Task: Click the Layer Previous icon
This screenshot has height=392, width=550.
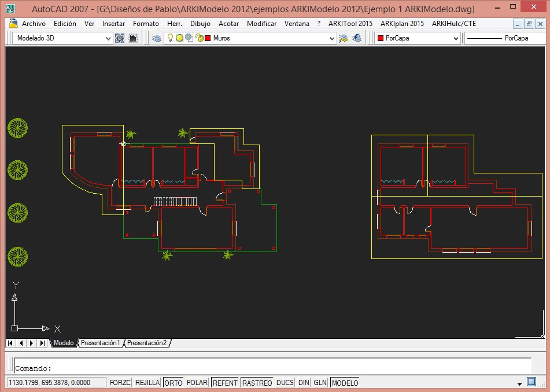Action: point(357,38)
